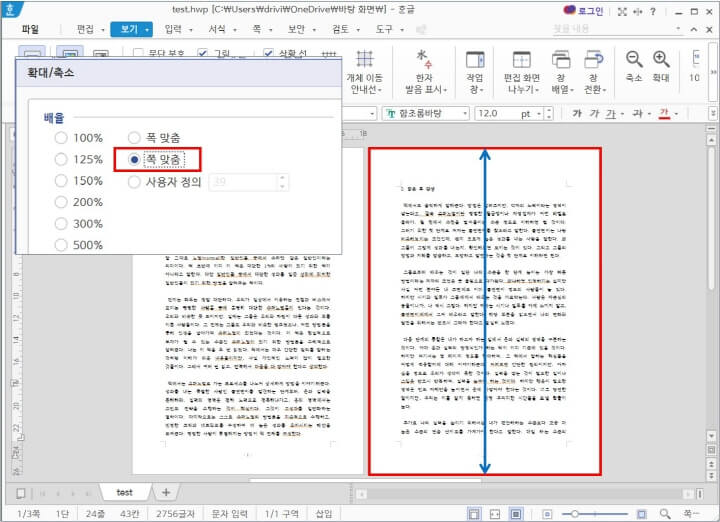
Task: Expand the 도구 menu dropdown arrow
Action: coord(402,30)
